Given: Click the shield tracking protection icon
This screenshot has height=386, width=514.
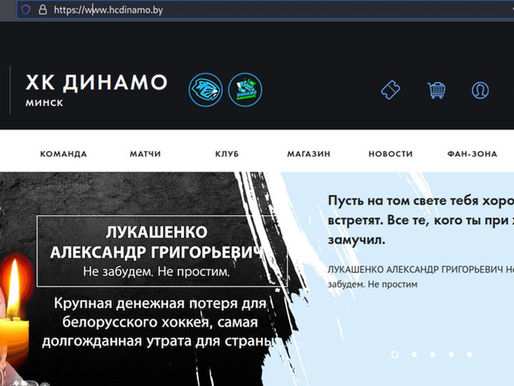Looking at the screenshot, I should click(x=26, y=10).
